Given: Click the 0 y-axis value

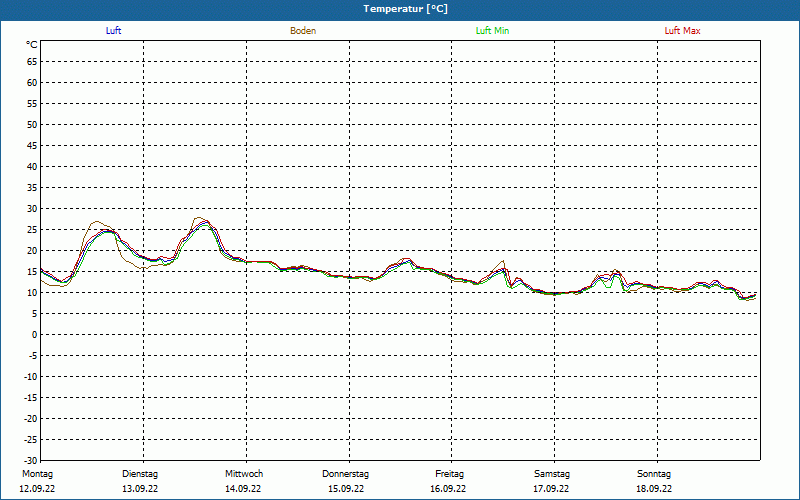Looking at the screenshot, I should pyautogui.click(x=35, y=335).
